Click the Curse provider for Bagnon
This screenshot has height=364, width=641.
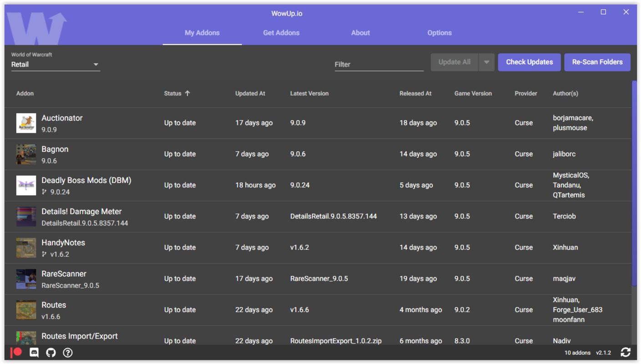coord(524,154)
